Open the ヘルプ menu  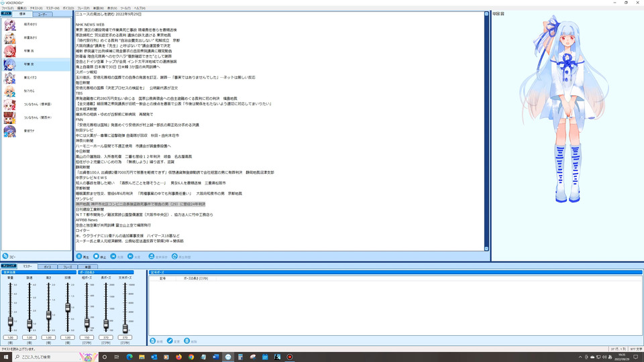(140, 8)
